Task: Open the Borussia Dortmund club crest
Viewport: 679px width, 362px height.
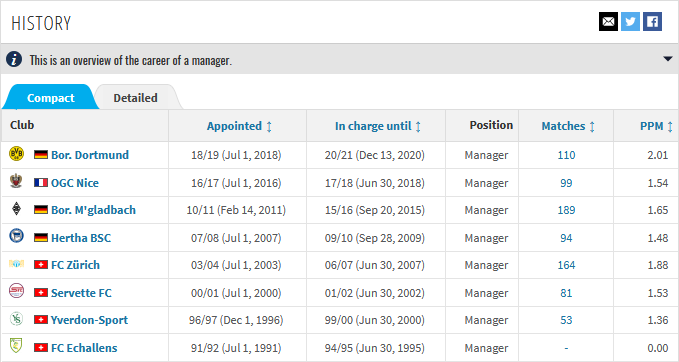Action: 16,154
